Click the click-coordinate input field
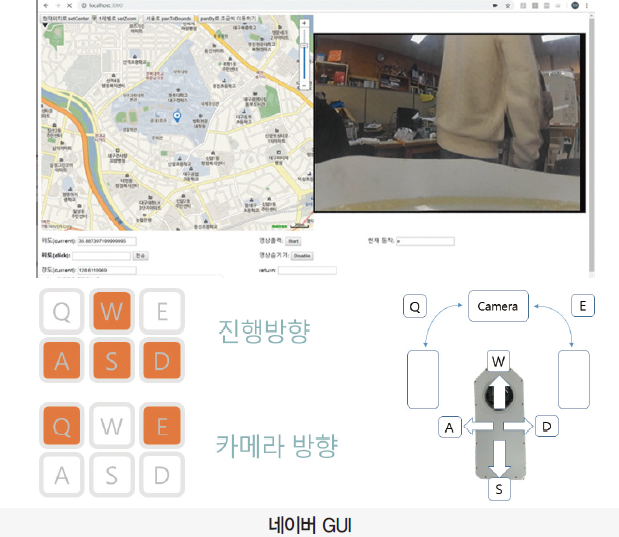Screen dimensions: 619x537 (101, 256)
